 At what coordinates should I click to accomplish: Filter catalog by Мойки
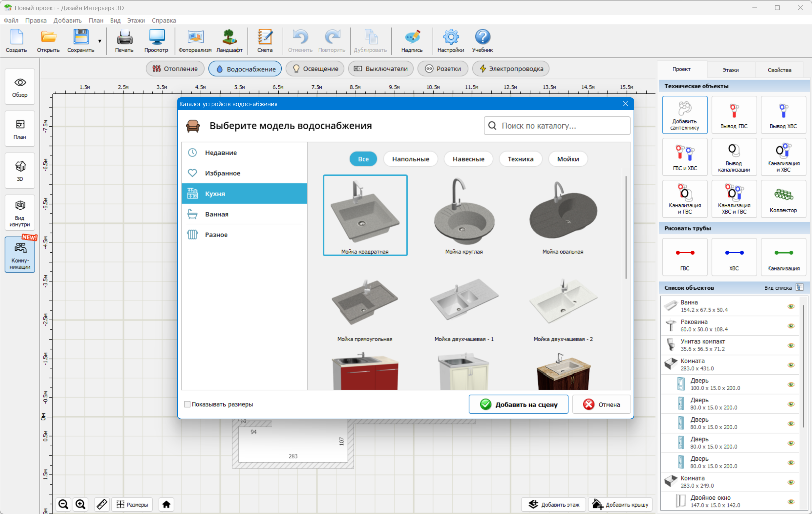pos(568,159)
